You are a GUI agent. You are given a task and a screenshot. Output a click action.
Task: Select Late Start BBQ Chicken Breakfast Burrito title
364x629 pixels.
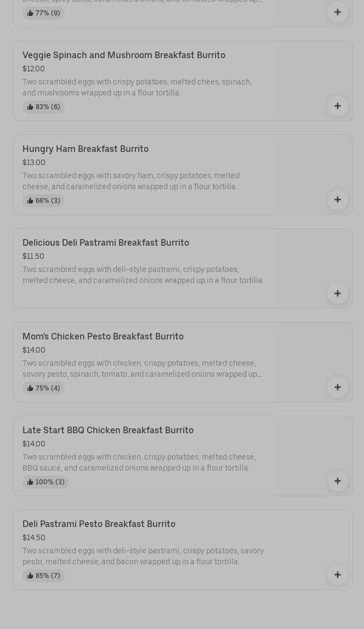[x=108, y=430]
